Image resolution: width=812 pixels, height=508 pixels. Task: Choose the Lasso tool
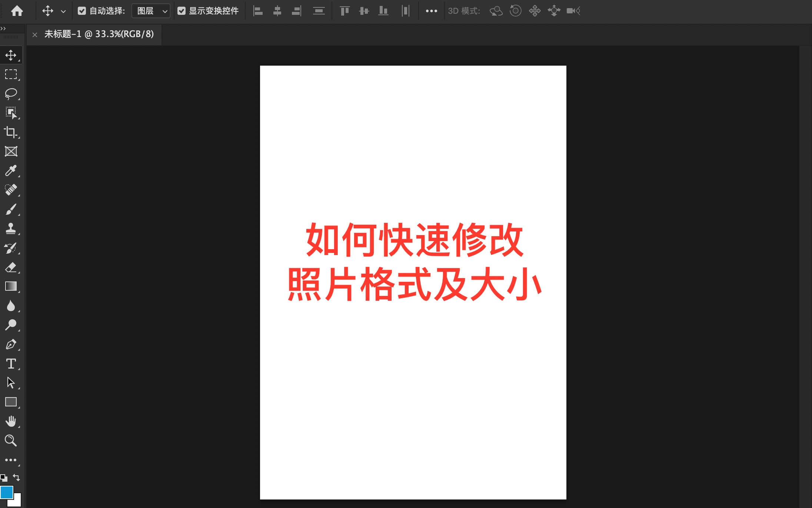tap(11, 93)
